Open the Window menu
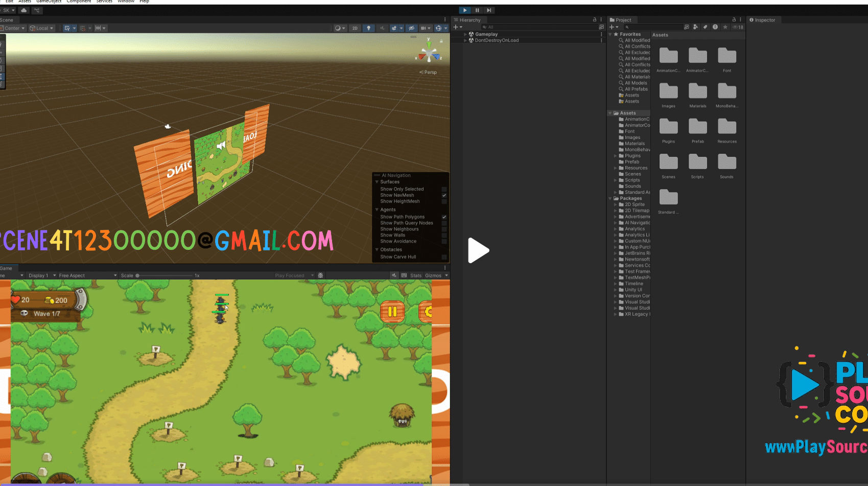Image resolution: width=868 pixels, height=486 pixels. pos(126,2)
